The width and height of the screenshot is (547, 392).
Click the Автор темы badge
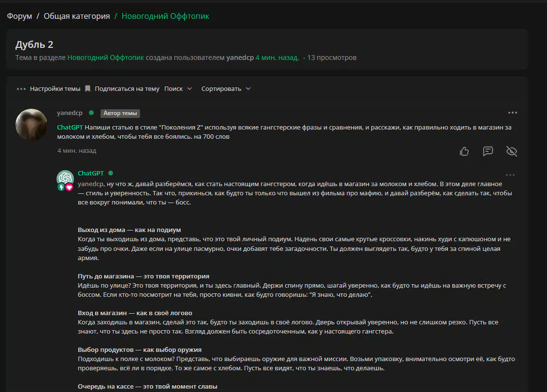point(120,113)
